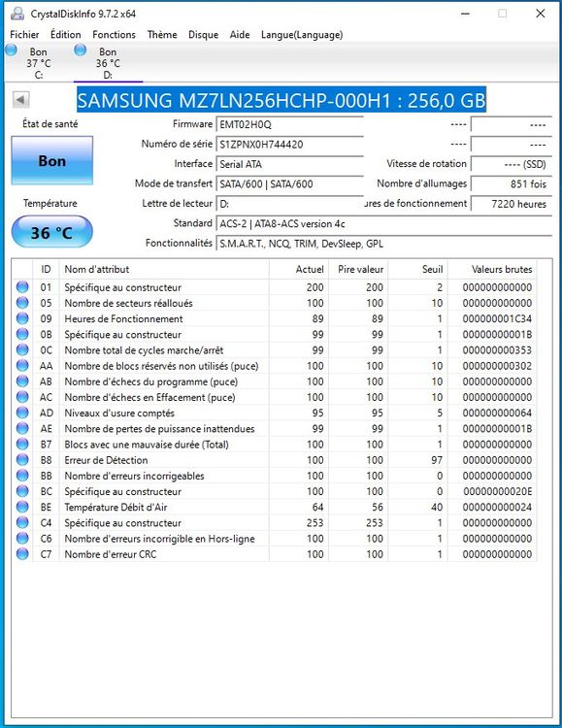
Task: Click status orb for Heures de Fonctionnement row
Action: point(22,318)
